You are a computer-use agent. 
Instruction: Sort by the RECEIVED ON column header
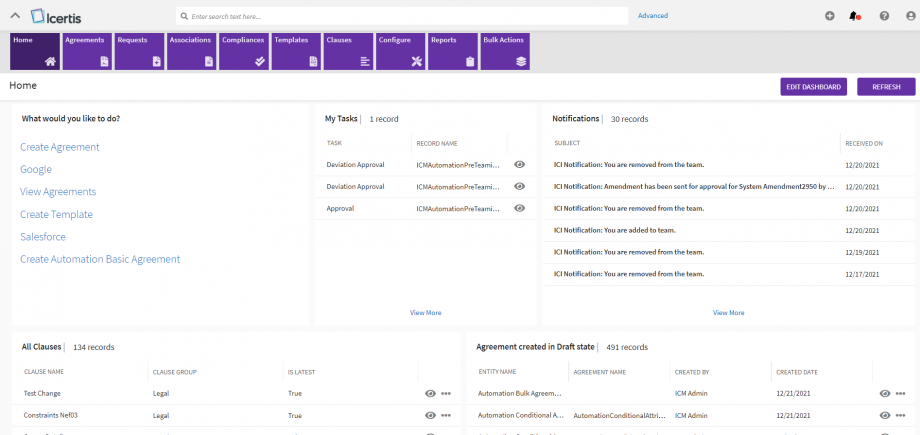point(864,143)
